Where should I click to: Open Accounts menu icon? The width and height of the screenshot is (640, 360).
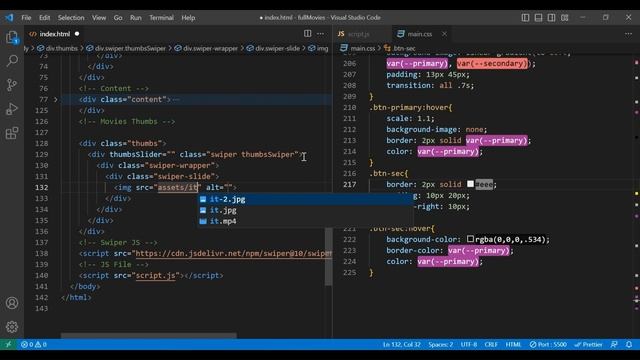(12, 303)
